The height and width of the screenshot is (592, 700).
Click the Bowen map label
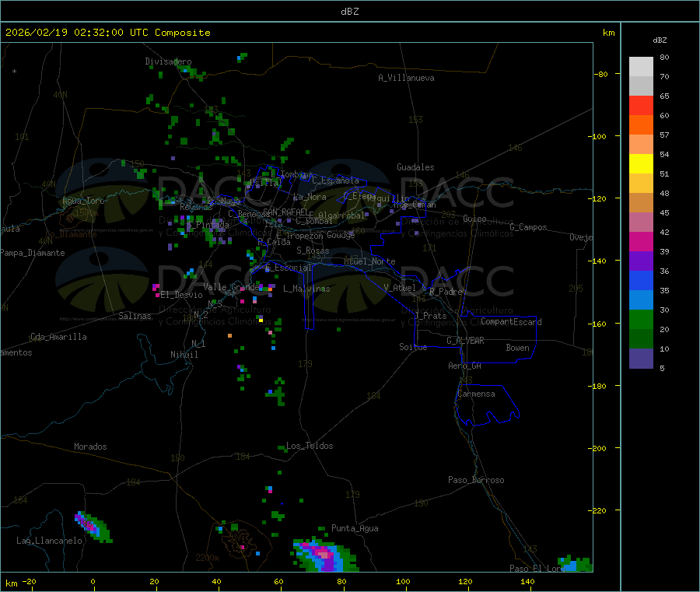click(517, 348)
